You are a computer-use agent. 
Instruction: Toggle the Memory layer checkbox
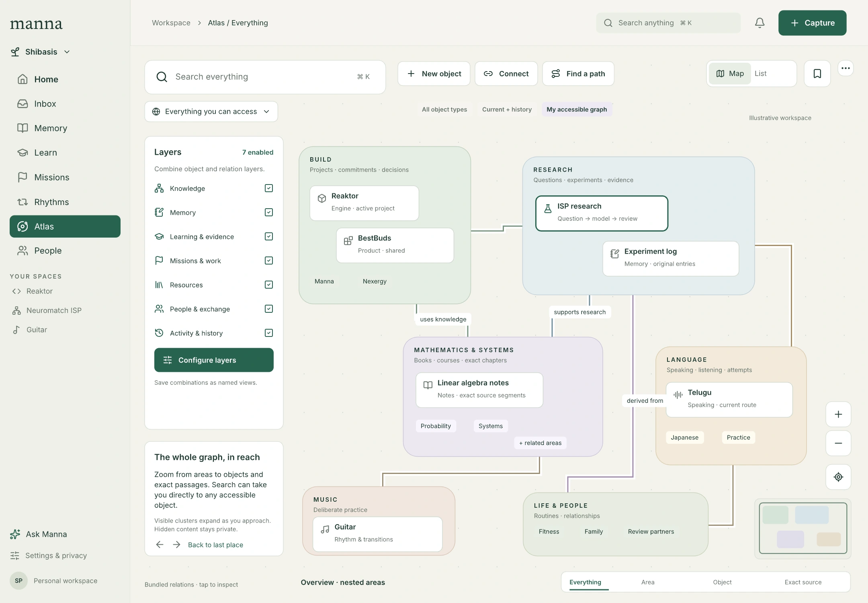(x=269, y=212)
